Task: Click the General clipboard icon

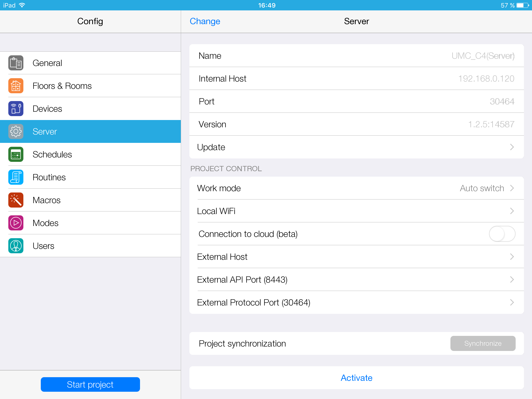Action: coord(16,63)
